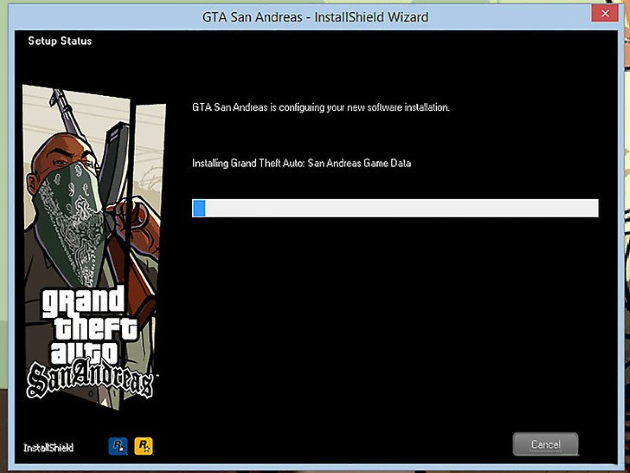Click the 'GTA San Andreas is configuring' message
630x473 pixels.
click(321, 108)
